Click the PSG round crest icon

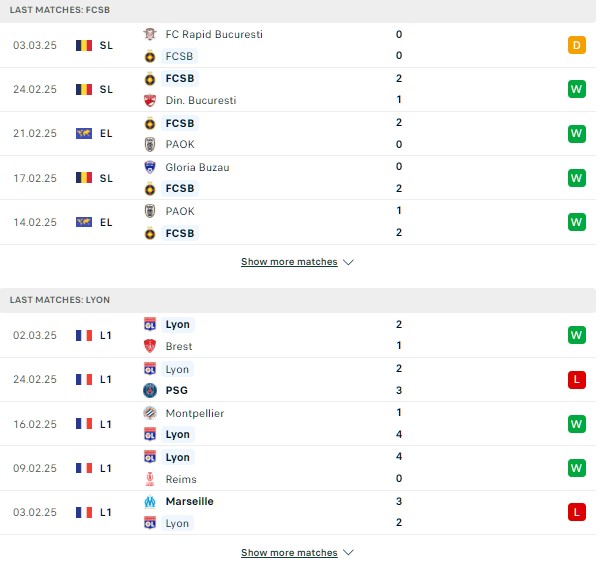pyautogui.click(x=150, y=390)
